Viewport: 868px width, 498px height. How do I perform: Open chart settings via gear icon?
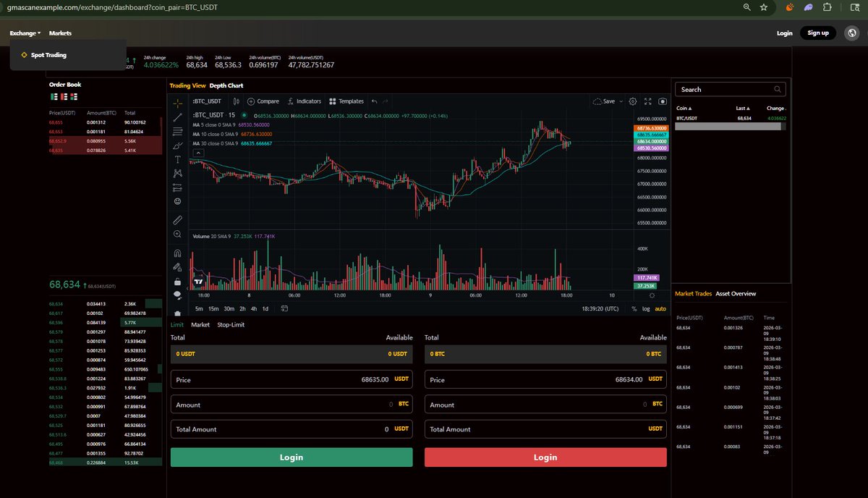tap(633, 101)
